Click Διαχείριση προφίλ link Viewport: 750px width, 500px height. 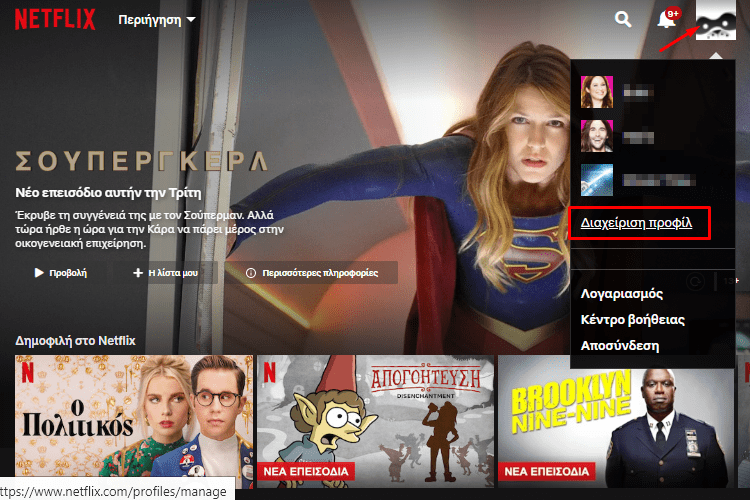(636, 223)
